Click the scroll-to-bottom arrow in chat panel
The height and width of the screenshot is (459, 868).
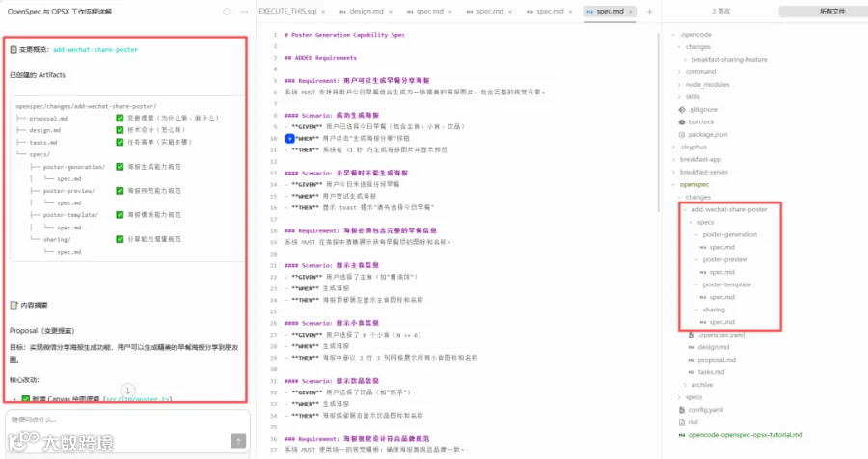click(127, 390)
